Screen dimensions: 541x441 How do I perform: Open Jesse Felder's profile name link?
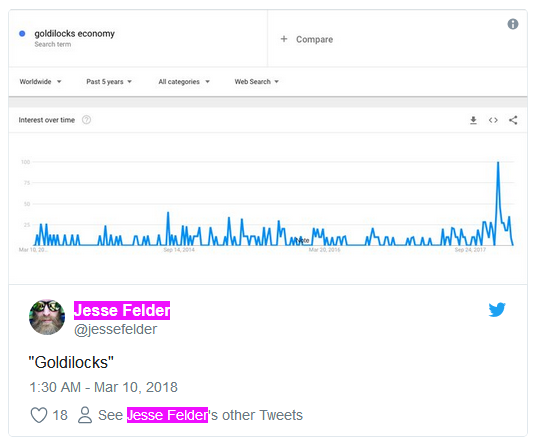(122, 310)
